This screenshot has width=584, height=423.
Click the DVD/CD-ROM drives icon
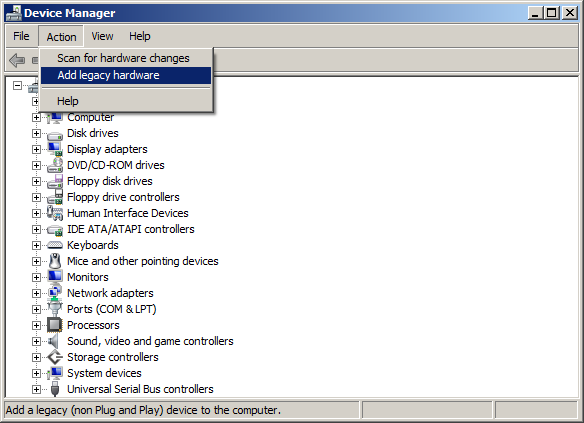(x=55, y=165)
